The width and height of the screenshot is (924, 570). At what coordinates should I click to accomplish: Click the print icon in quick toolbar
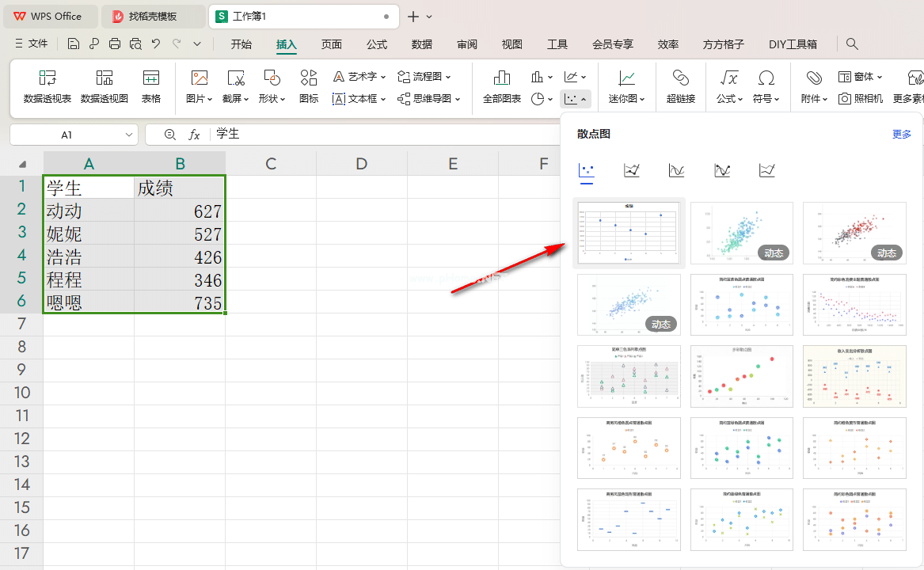[115, 44]
